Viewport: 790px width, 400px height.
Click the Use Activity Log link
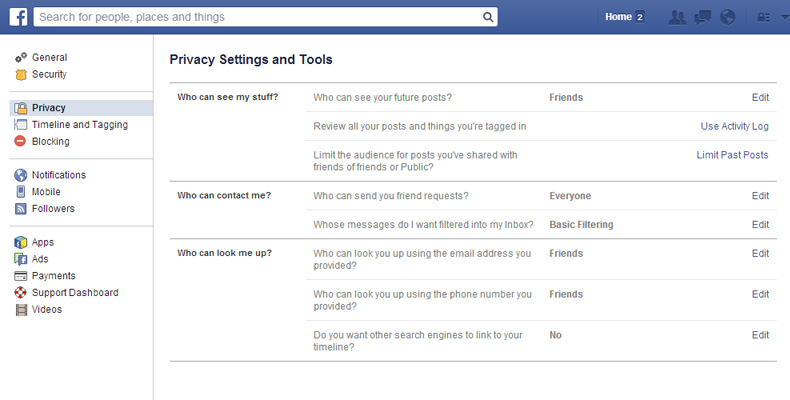pos(735,126)
